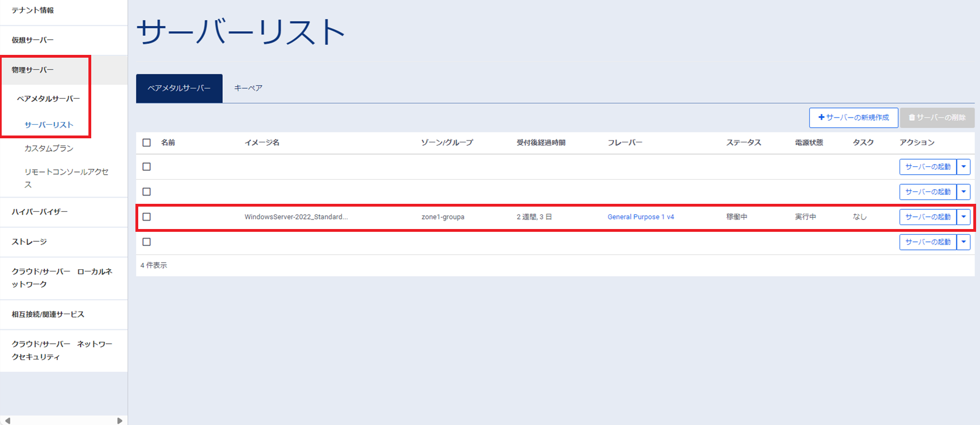980x425 pixels.
Task: Check the first server row checkbox
Action: [x=147, y=167]
